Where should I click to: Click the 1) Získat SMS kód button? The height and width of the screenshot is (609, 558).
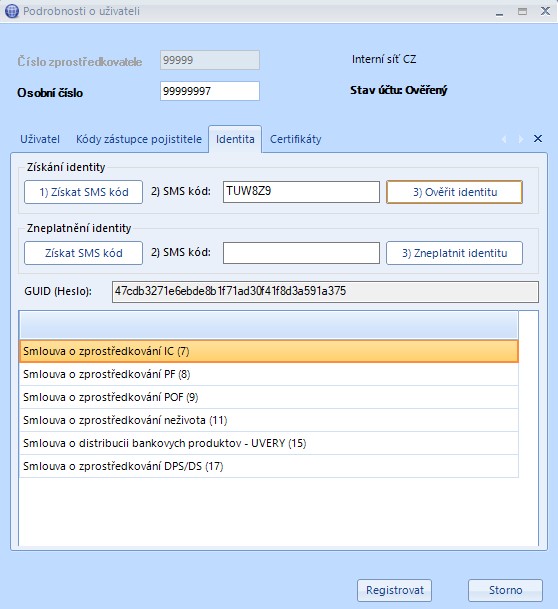(83, 192)
